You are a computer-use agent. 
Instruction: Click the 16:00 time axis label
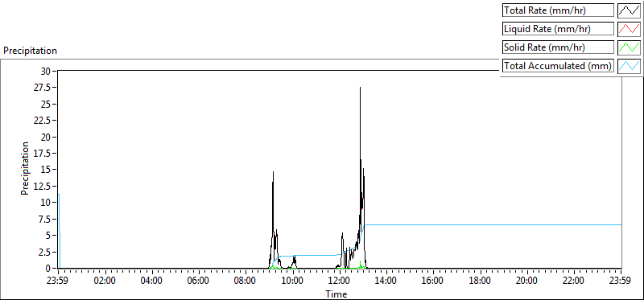coord(433,281)
